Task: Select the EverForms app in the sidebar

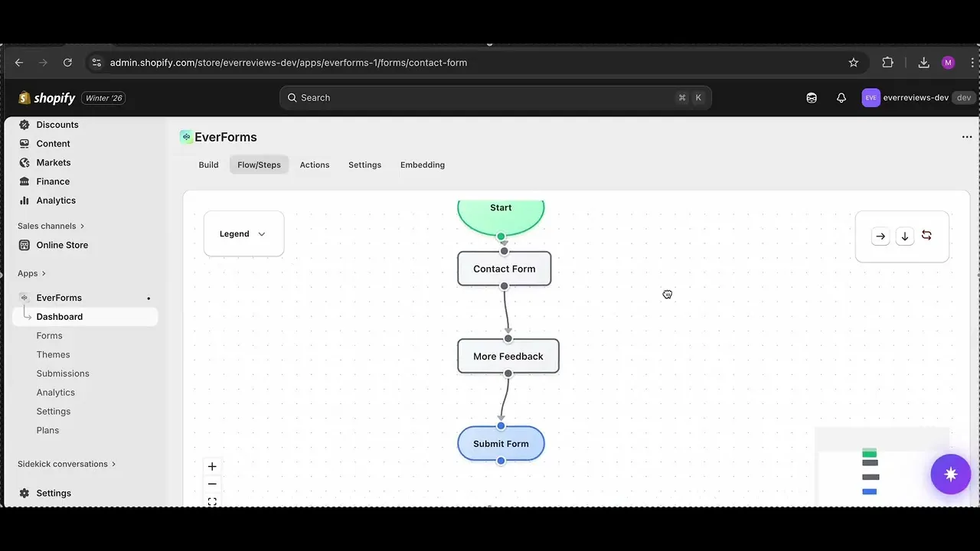Action: pos(59,298)
